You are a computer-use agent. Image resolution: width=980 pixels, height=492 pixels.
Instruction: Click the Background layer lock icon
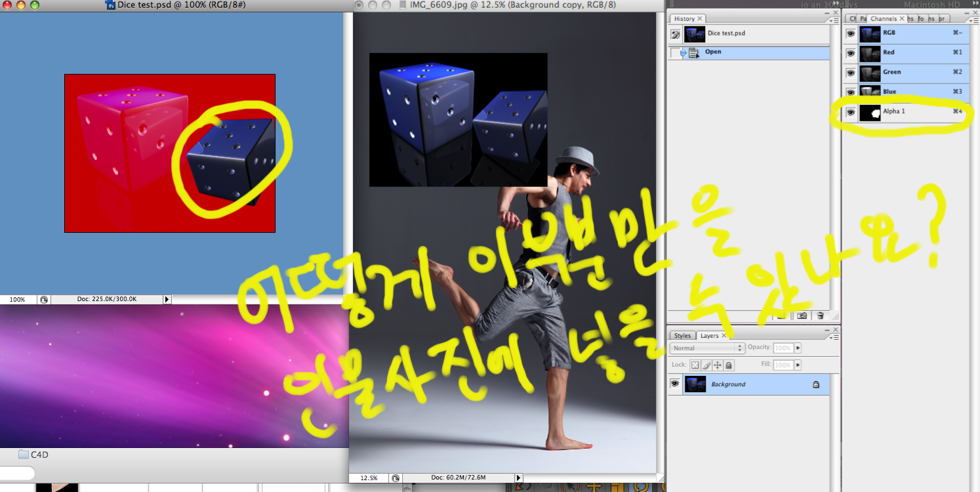click(816, 384)
